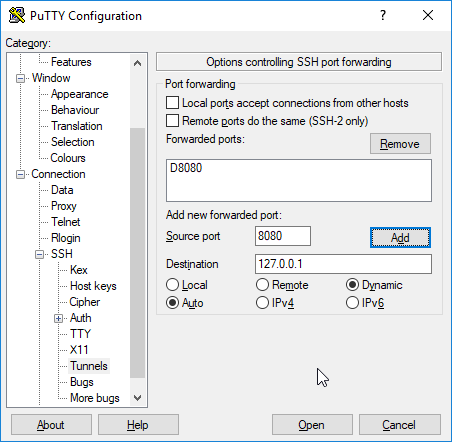The width and height of the screenshot is (452, 442).
Task: Collapse the Window tree node
Action: pos(20,79)
